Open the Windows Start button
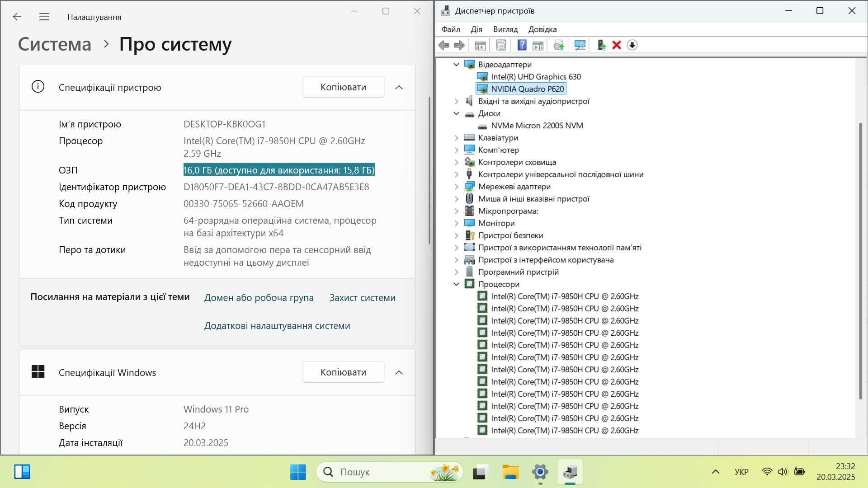This screenshot has width=868, height=488. point(298,472)
